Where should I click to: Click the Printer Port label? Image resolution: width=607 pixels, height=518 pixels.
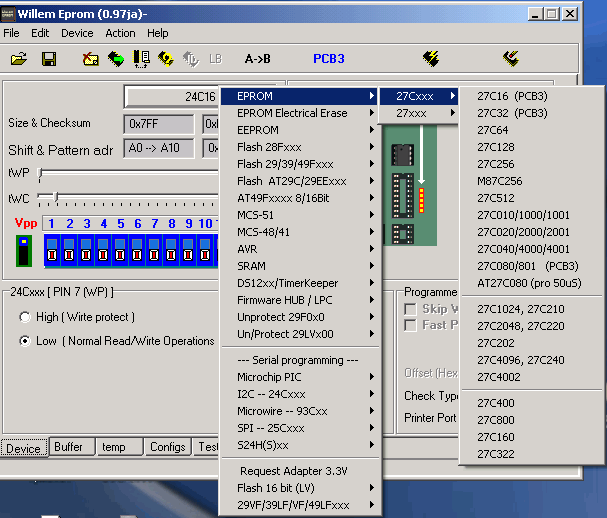click(430, 418)
